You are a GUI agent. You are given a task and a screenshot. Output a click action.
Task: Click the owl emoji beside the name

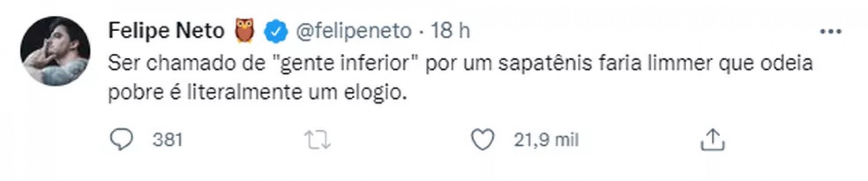point(245,31)
